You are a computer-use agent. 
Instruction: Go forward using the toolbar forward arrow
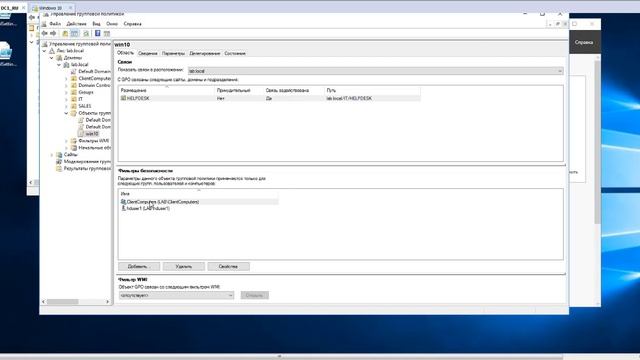pos(53,33)
